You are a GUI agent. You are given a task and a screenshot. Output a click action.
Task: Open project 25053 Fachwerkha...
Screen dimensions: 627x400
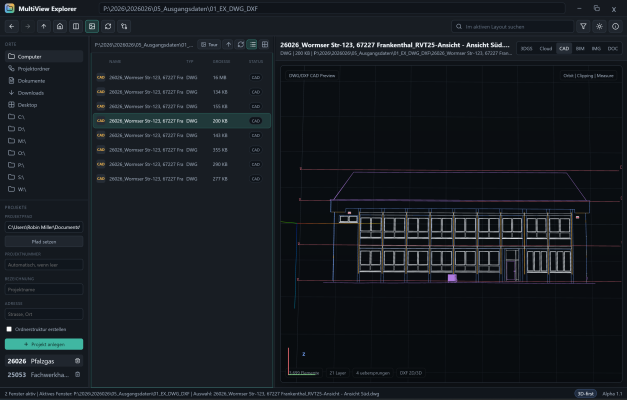[x=38, y=375]
